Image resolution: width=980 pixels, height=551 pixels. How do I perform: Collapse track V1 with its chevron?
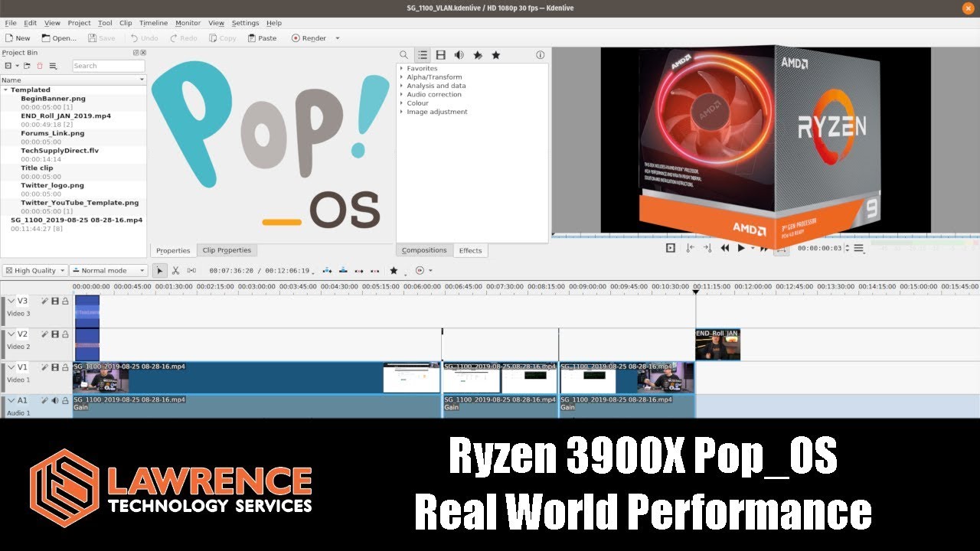tap(11, 367)
